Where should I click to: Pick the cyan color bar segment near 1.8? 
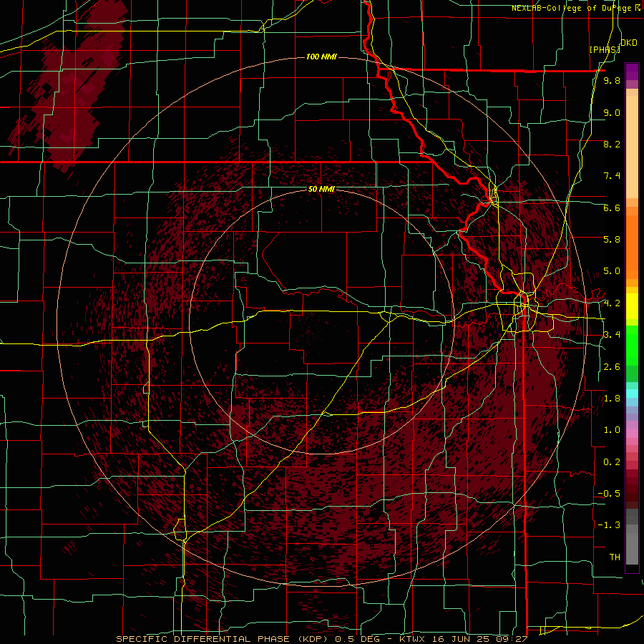632,394
